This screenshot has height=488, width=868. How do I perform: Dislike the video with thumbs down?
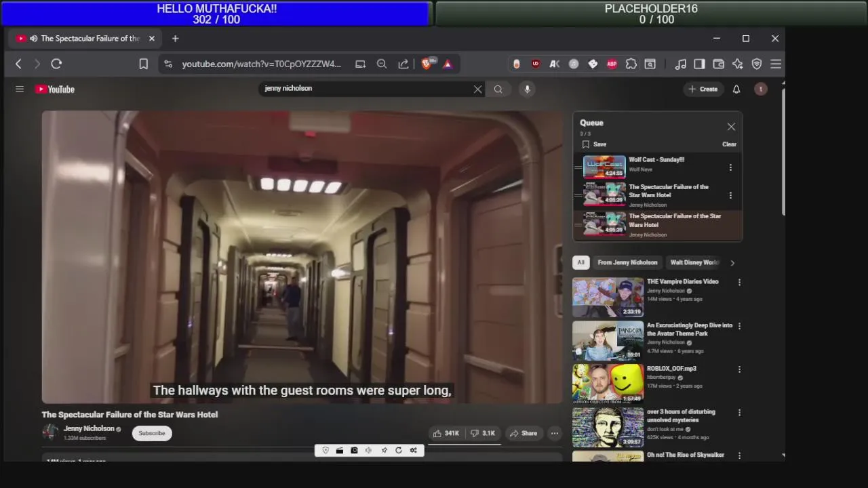point(483,433)
